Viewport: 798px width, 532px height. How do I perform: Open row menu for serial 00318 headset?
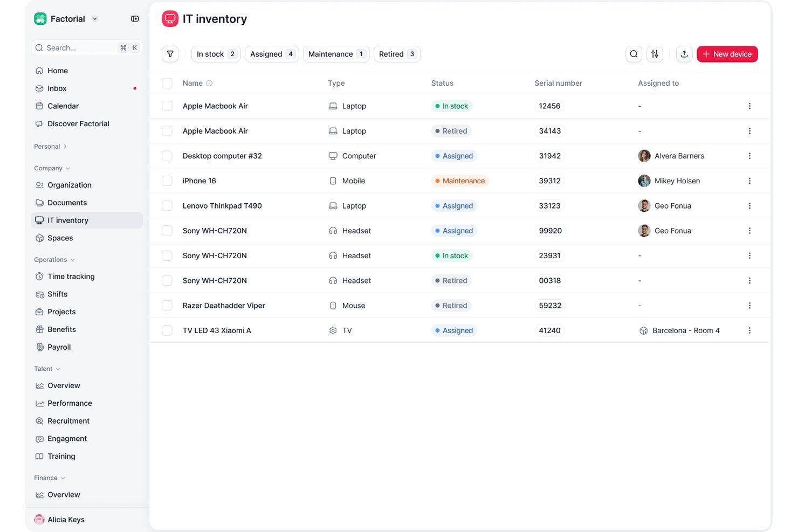749,281
